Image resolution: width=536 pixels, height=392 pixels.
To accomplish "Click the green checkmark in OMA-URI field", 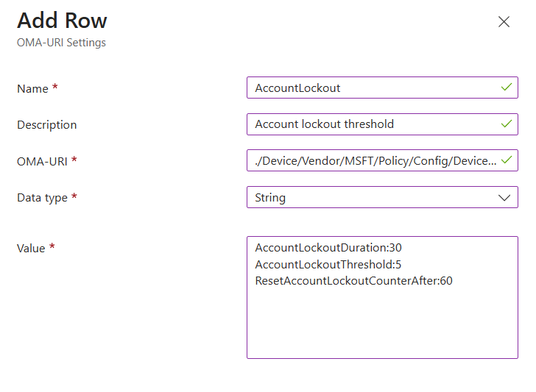I will tap(506, 160).
